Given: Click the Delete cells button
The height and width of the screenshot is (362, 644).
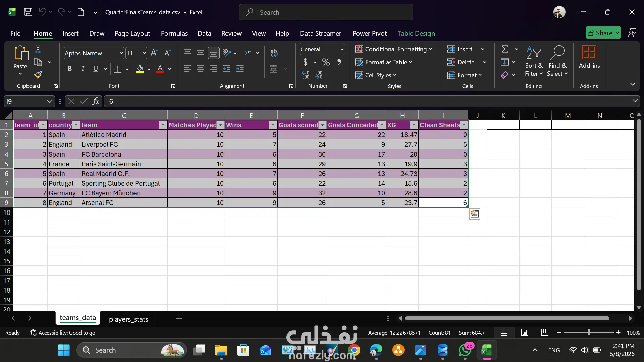Looking at the screenshot, I should point(461,62).
